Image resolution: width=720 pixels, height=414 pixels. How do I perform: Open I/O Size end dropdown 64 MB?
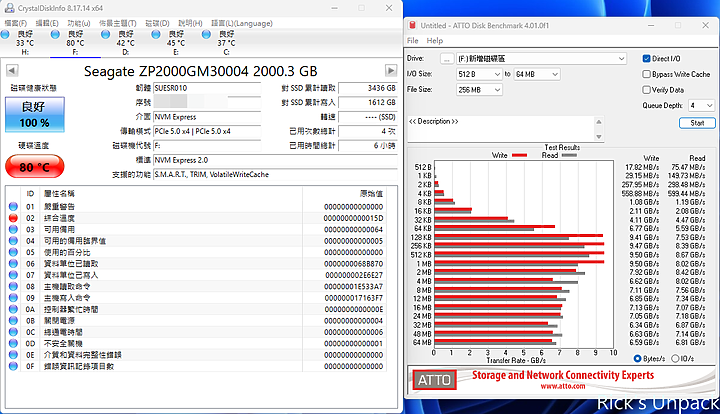536,74
